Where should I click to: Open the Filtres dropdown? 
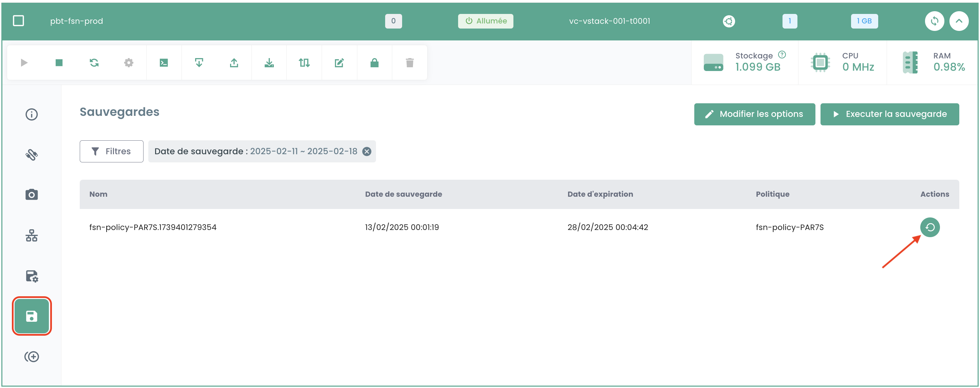pyautogui.click(x=111, y=151)
